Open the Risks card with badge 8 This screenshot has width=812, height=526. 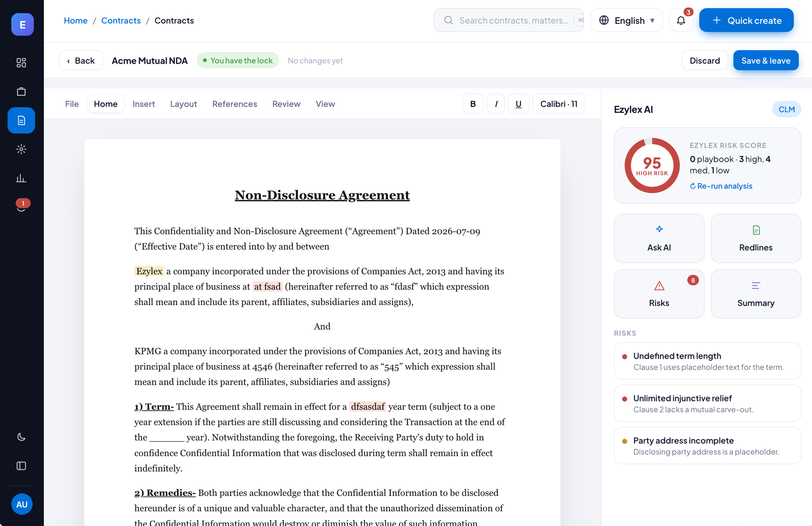(659, 294)
